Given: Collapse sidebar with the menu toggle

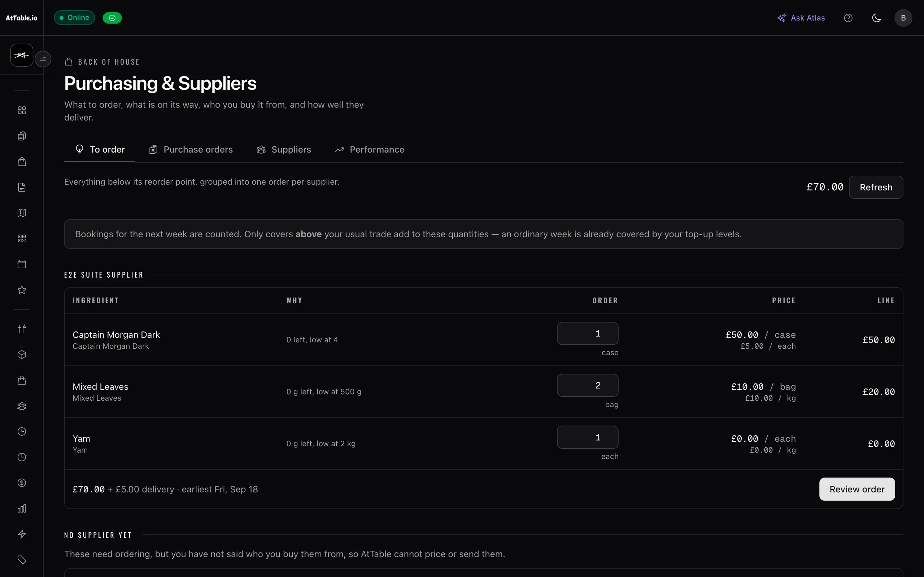Looking at the screenshot, I should tap(43, 59).
